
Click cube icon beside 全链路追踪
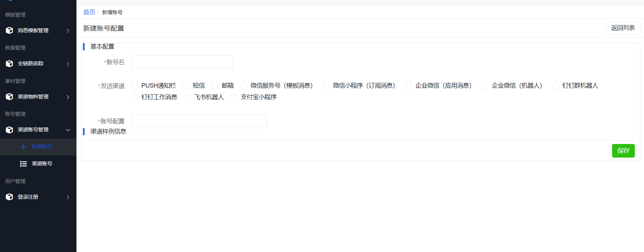point(10,64)
